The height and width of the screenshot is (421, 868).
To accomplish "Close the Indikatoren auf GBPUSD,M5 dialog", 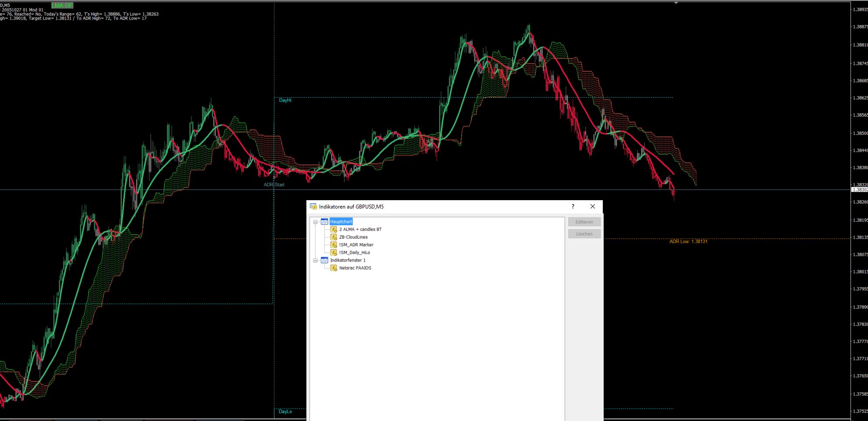I will [593, 206].
